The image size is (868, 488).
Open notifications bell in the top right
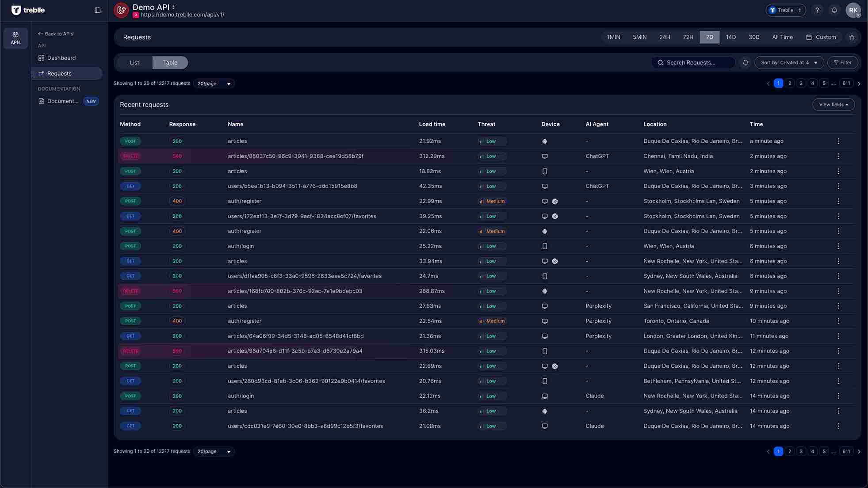[834, 10]
